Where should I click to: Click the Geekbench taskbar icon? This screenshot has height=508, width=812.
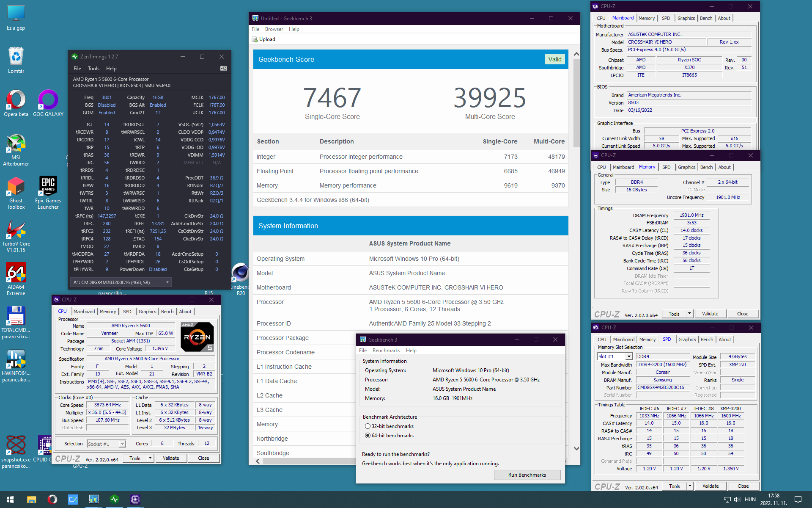pos(94,500)
